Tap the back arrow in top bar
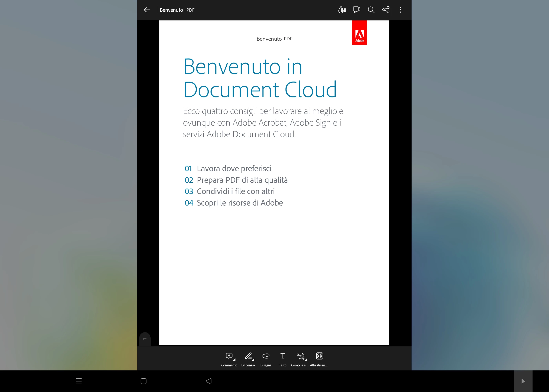The height and width of the screenshot is (392, 549). (x=147, y=10)
